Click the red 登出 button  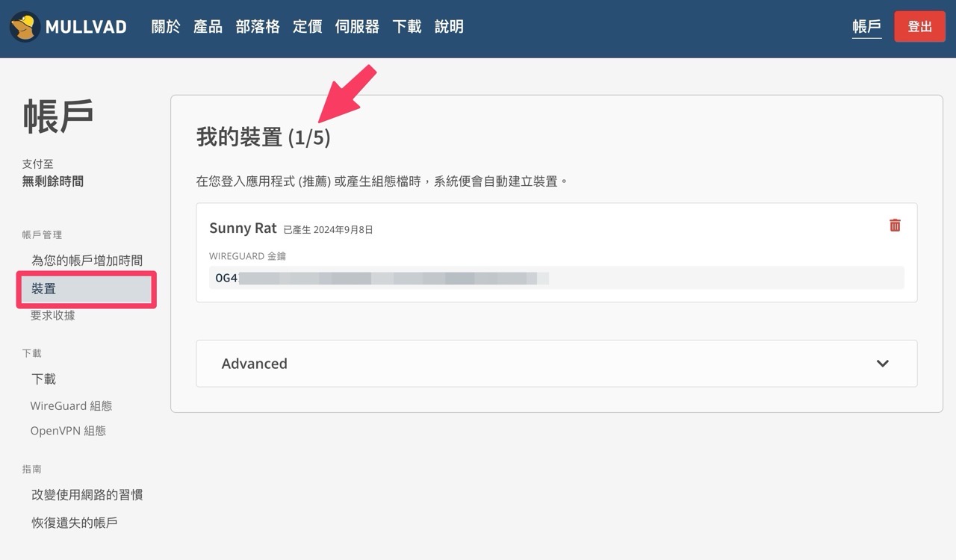pyautogui.click(x=919, y=27)
